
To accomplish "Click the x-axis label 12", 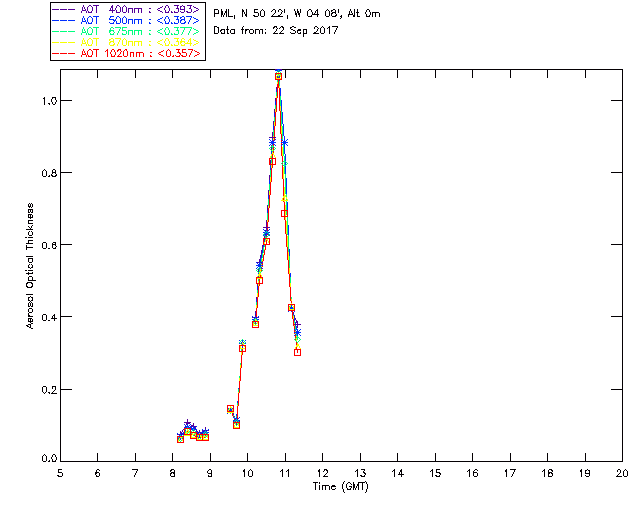I will point(322,473).
